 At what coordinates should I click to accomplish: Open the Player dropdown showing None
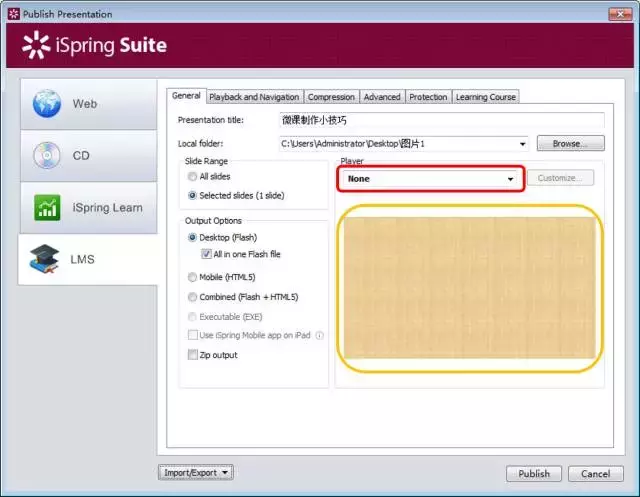click(x=431, y=179)
